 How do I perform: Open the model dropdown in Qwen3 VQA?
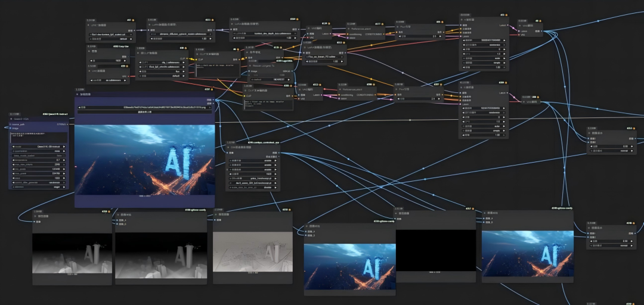39,147
